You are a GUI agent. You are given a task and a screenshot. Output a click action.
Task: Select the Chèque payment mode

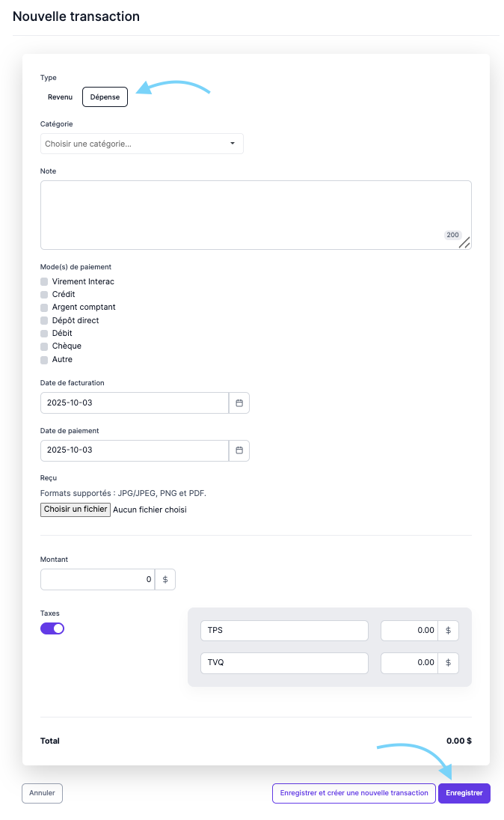coord(44,346)
